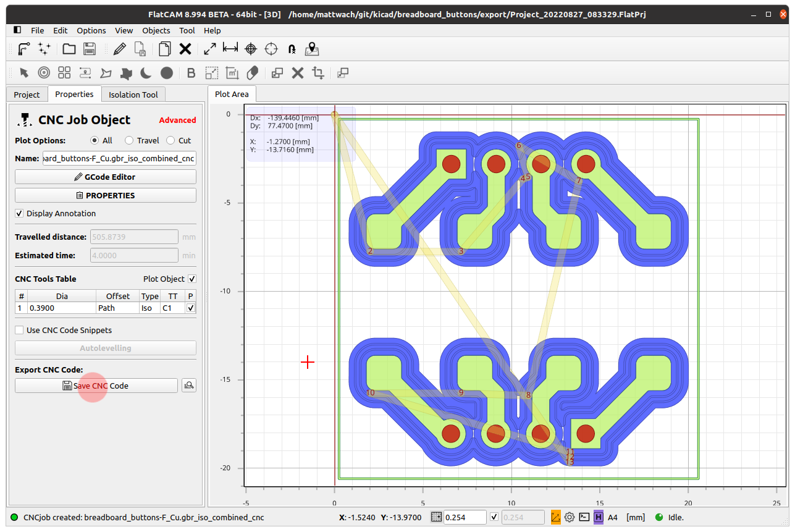This screenshot has height=532, width=795.
Task: Toggle the grid snap icon in status bar
Action: (436, 517)
